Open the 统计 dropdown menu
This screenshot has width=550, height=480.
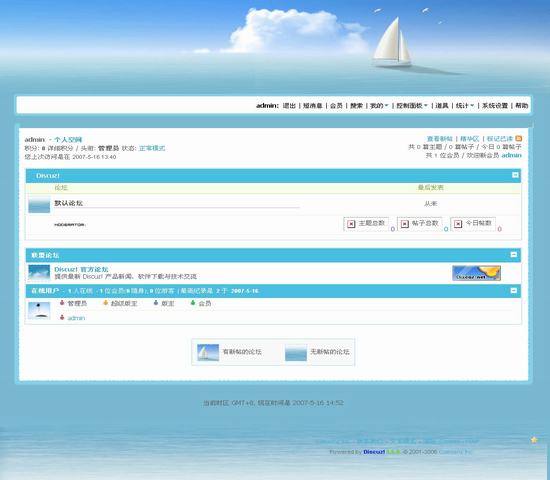pyautogui.click(x=465, y=105)
